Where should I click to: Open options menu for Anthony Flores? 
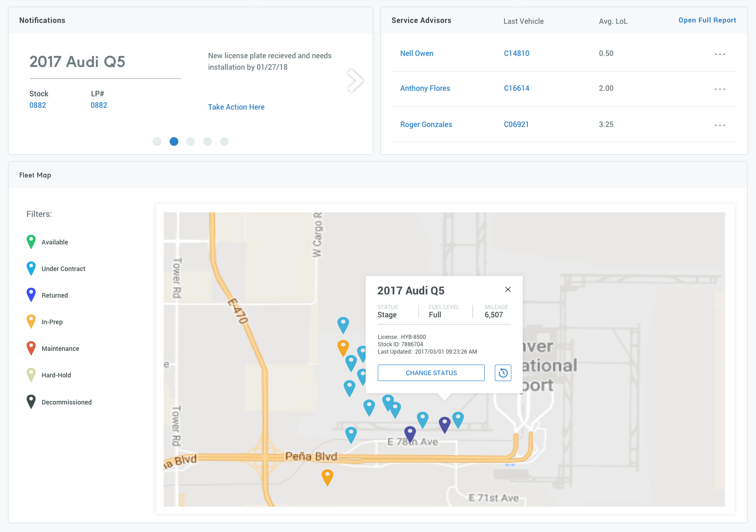(x=720, y=89)
